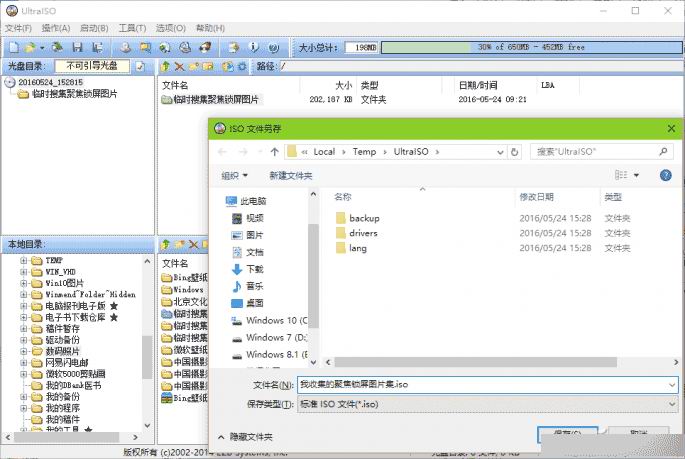Open the 组织 dropdown in the save dialog
The image size is (685, 459).
point(235,176)
